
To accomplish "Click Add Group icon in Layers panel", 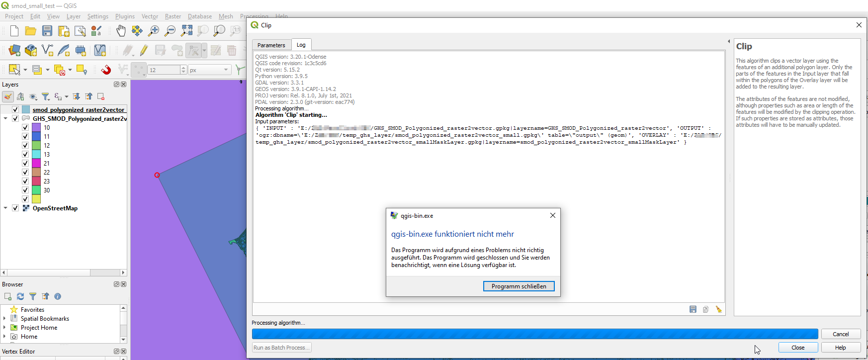I will point(20,96).
